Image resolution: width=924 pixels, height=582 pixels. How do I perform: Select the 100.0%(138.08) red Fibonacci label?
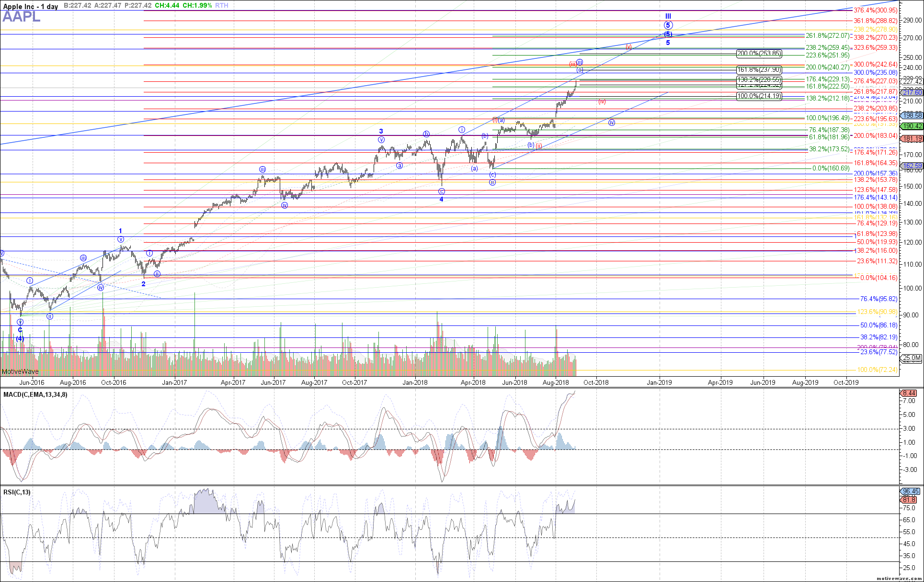coord(876,207)
